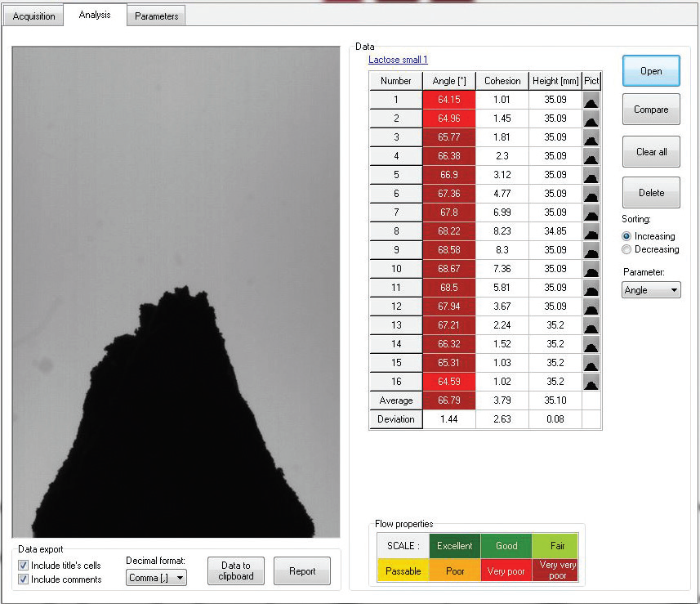
Task: Click the Deviation row angle value 1.44
Action: [449, 419]
